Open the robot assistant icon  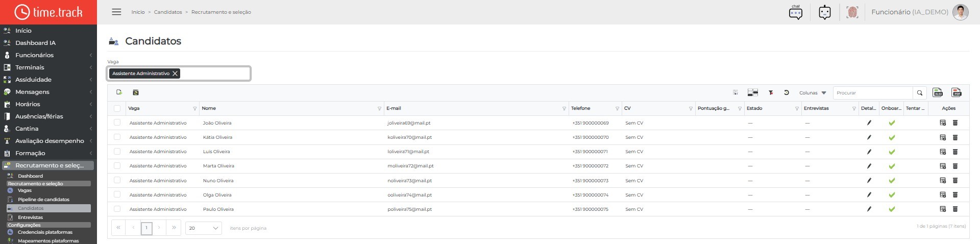(x=825, y=12)
